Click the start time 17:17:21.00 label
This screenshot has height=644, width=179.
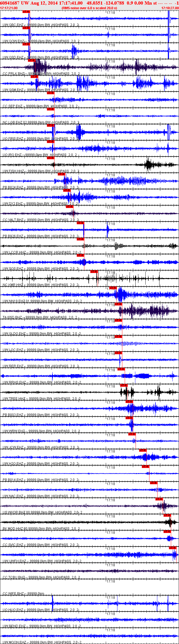[x=9, y=8]
